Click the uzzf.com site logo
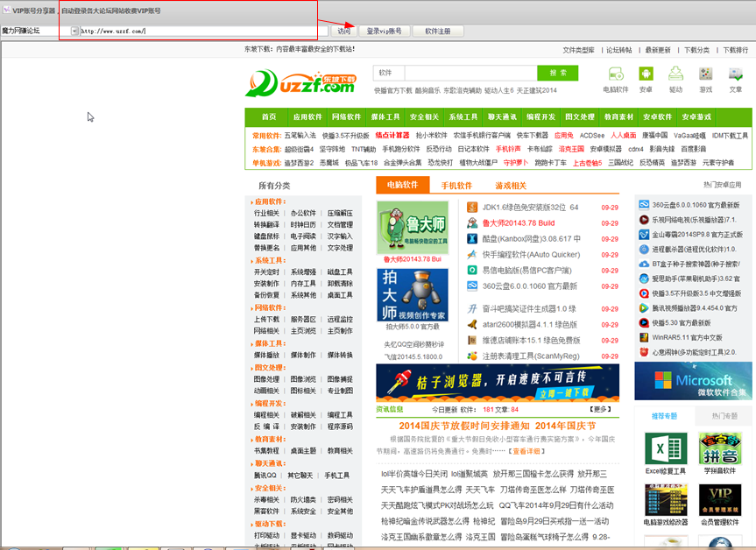 [300, 83]
